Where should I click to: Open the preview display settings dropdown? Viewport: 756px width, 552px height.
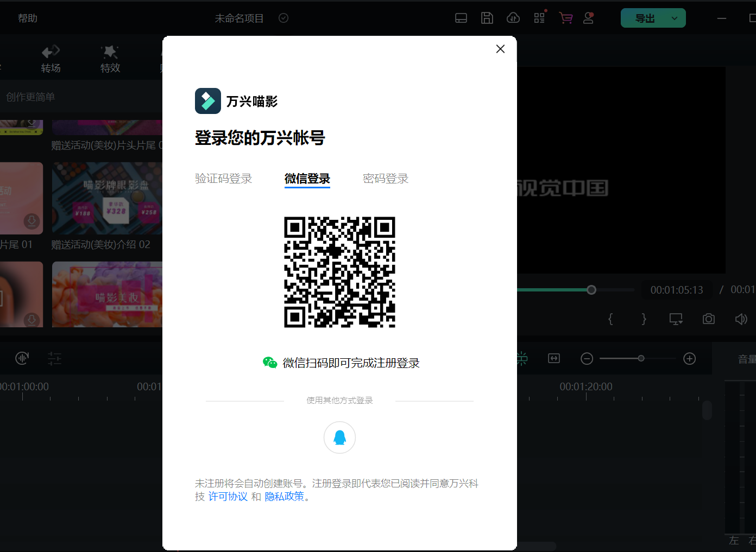point(676,319)
